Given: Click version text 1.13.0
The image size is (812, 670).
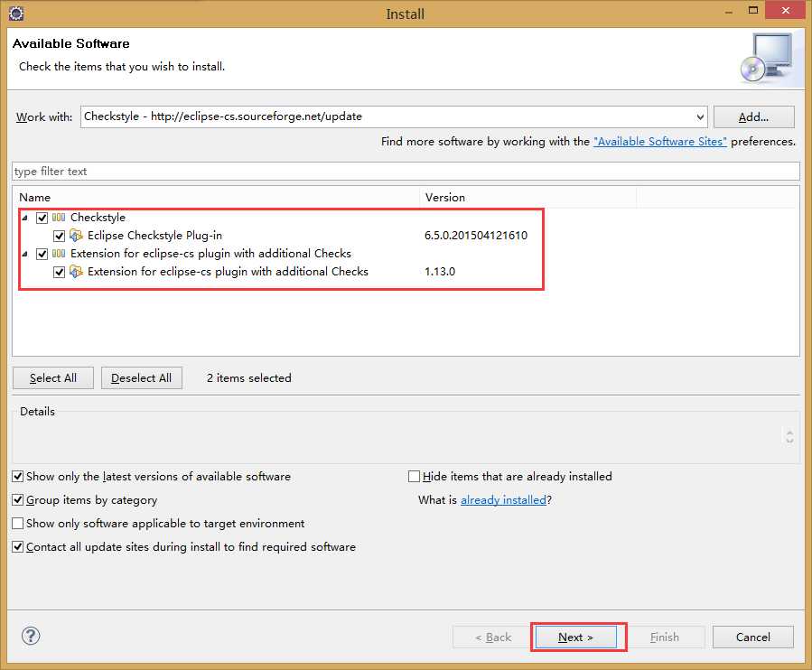Looking at the screenshot, I should (440, 272).
